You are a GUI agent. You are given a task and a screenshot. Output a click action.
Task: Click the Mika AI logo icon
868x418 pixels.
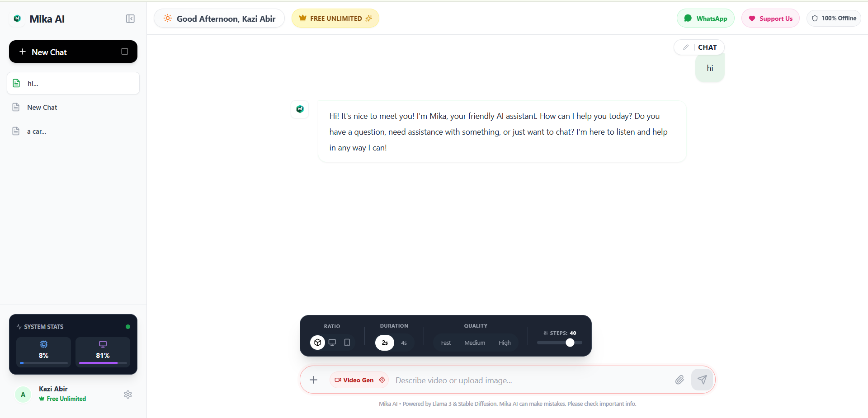tap(17, 19)
